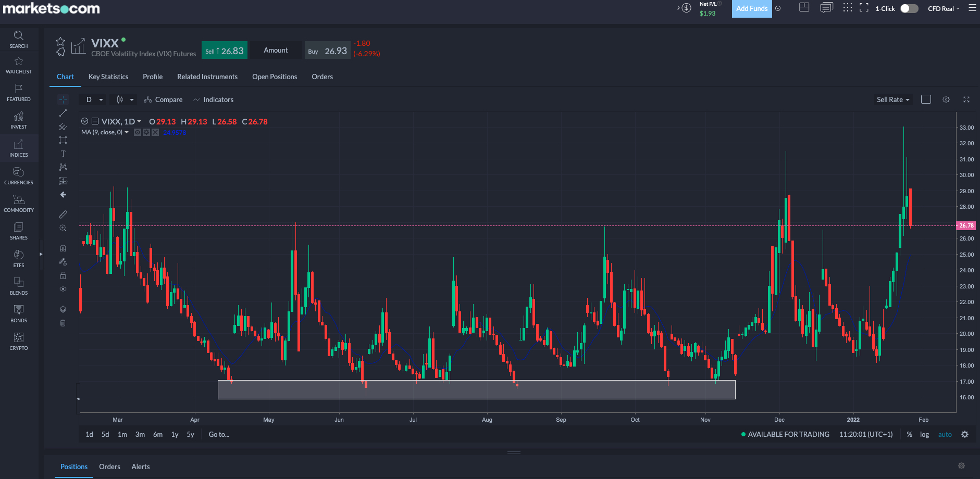Click the Add Funds button
Image resolution: width=980 pixels, height=479 pixels.
[752, 8]
